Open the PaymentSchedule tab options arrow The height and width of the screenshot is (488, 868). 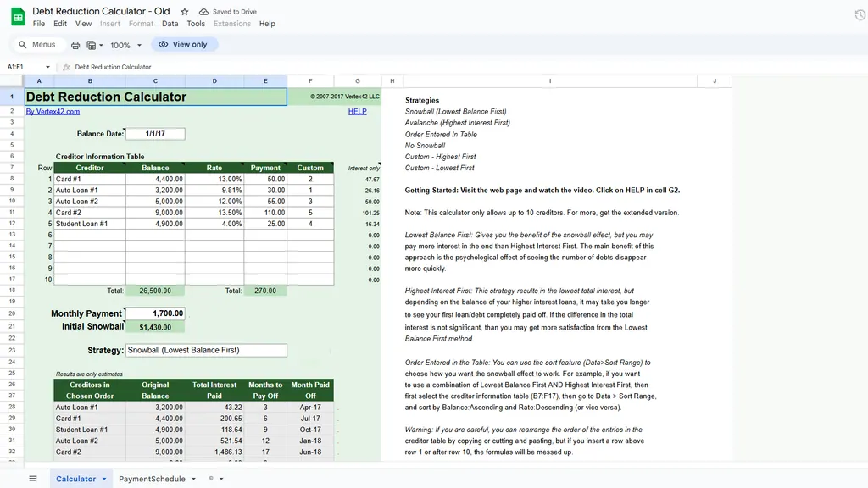[192, 479]
